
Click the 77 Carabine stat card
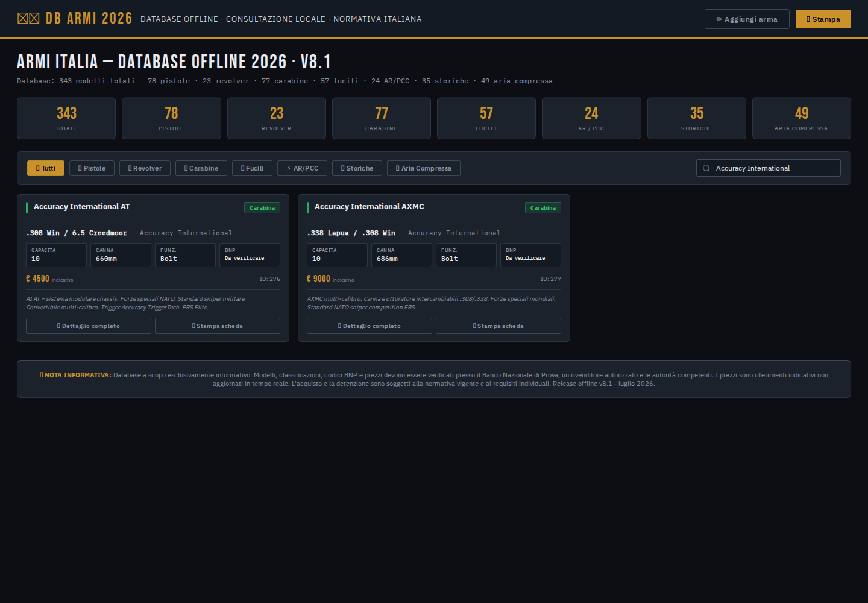tap(382, 118)
